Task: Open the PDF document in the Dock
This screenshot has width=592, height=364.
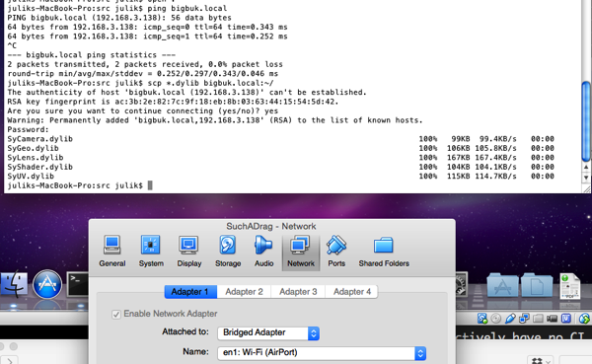Action: click(x=569, y=286)
